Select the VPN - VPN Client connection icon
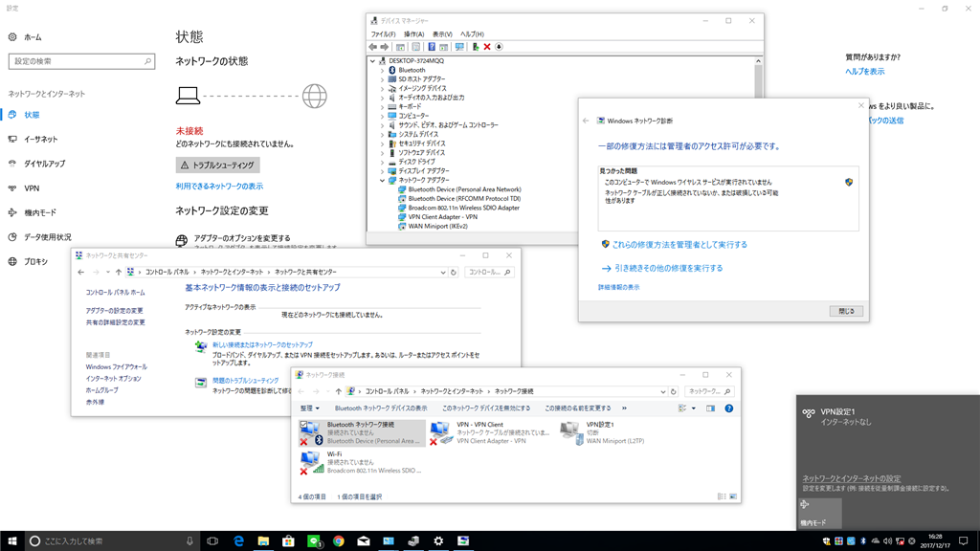 [x=442, y=432]
